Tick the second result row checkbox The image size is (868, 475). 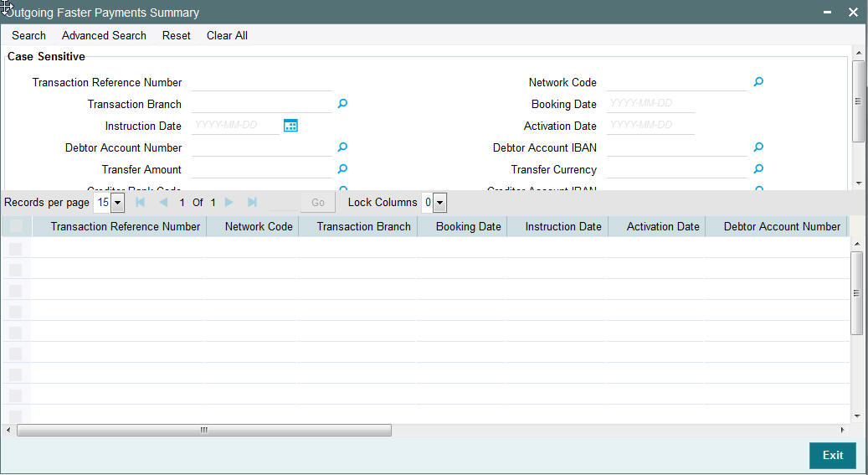[16, 270]
